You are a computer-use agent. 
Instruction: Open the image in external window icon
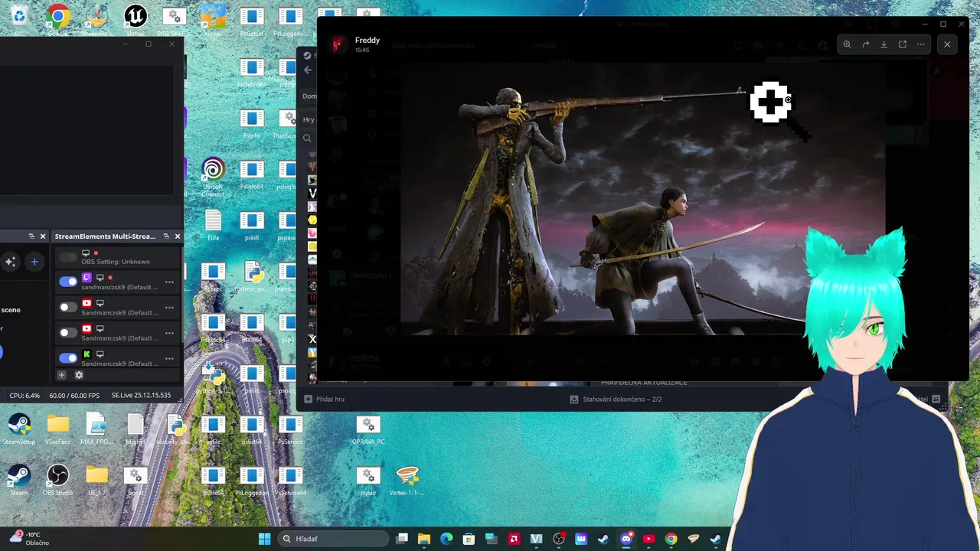[902, 44]
